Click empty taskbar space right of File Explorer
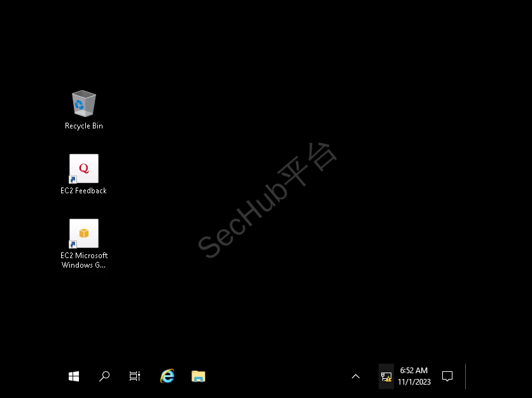532x398 pixels. (274, 376)
